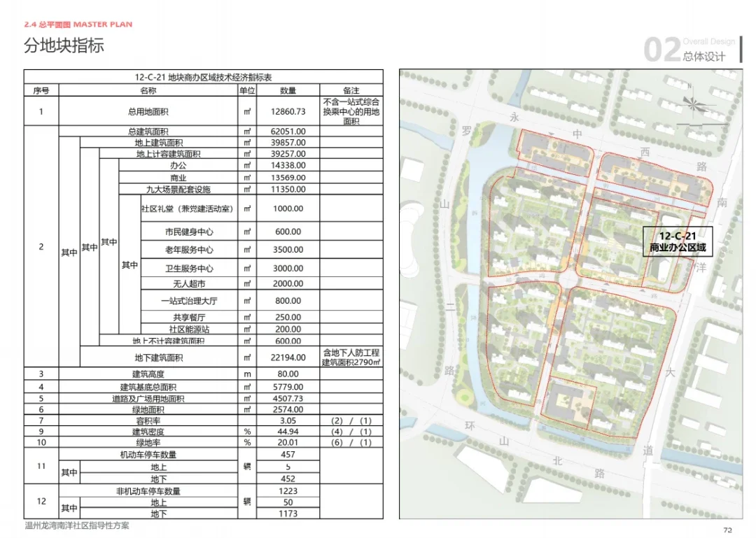Click the value '5779.00'

288,387
